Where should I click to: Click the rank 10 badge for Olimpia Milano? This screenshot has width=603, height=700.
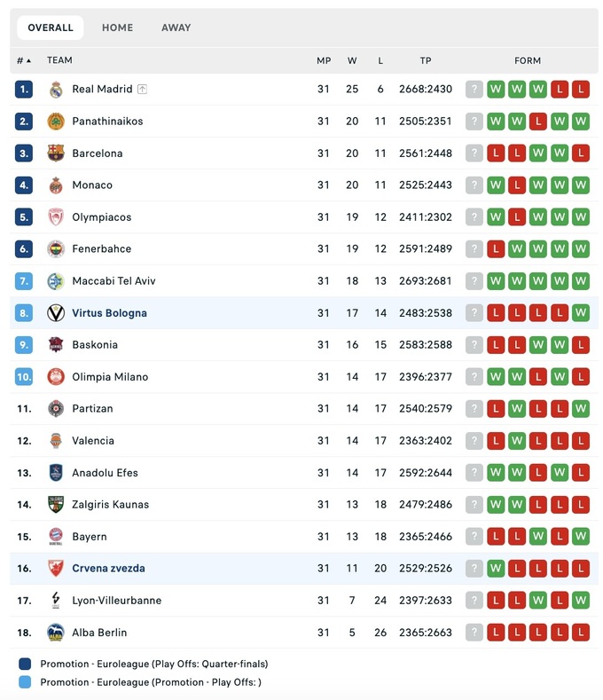coord(24,377)
